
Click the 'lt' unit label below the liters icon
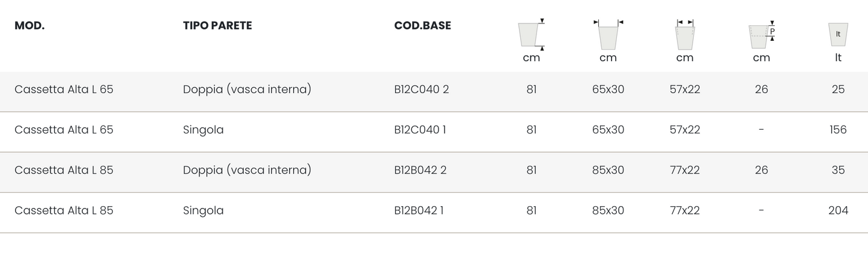838,58
